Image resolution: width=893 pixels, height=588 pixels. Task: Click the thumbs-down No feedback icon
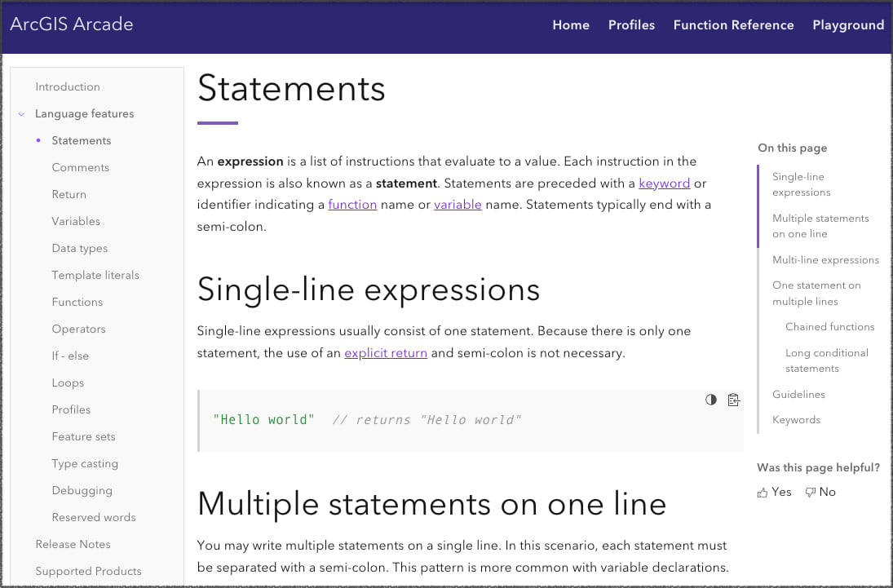pyautogui.click(x=810, y=493)
